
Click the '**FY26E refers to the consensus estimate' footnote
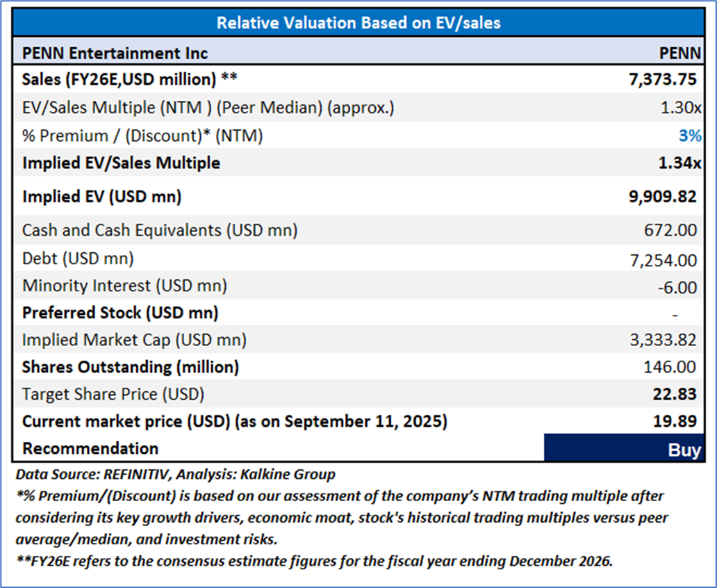314,562
